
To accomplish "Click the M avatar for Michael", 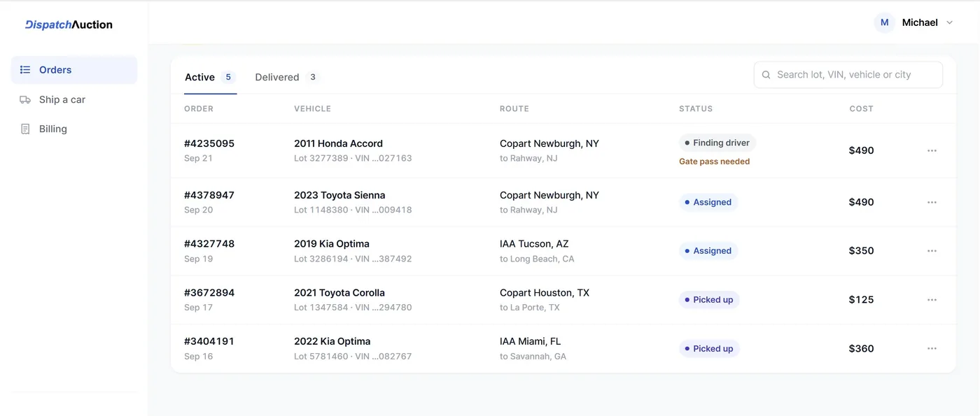I will [x=884, y=22].
